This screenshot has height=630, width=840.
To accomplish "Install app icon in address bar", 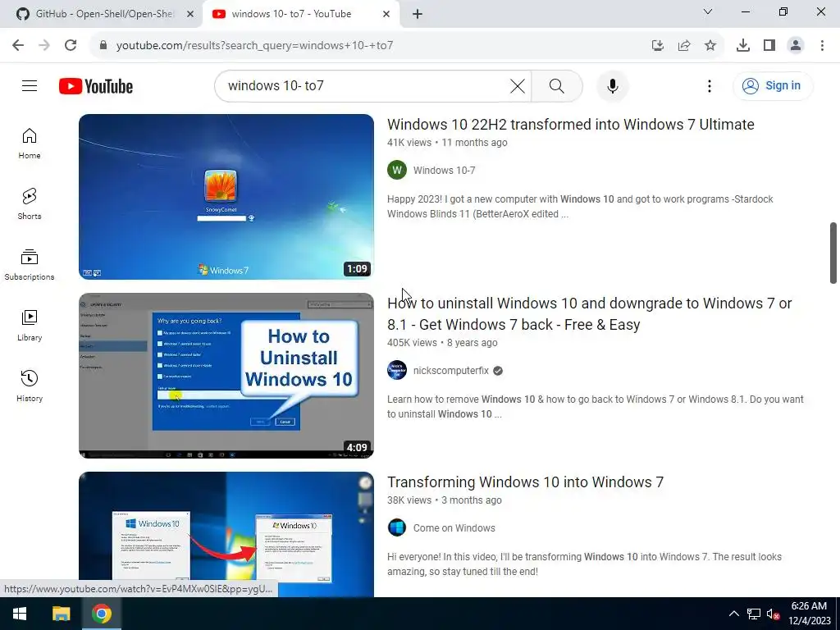I will [658, 45].
